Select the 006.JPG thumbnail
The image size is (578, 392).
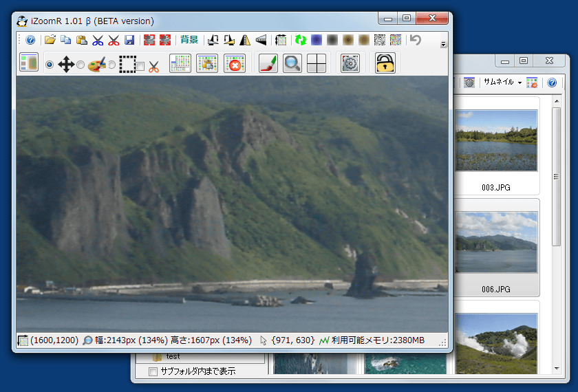click(x=496, y=242)
